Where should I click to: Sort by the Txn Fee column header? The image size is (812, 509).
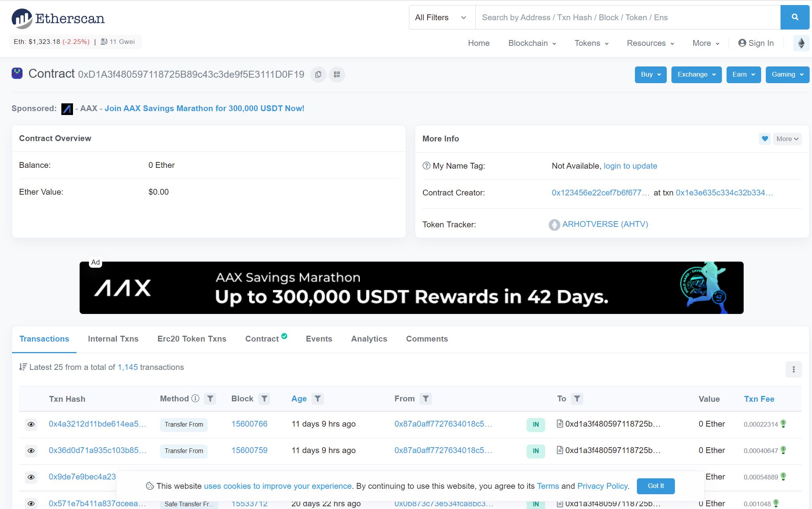tap(759, 399)
